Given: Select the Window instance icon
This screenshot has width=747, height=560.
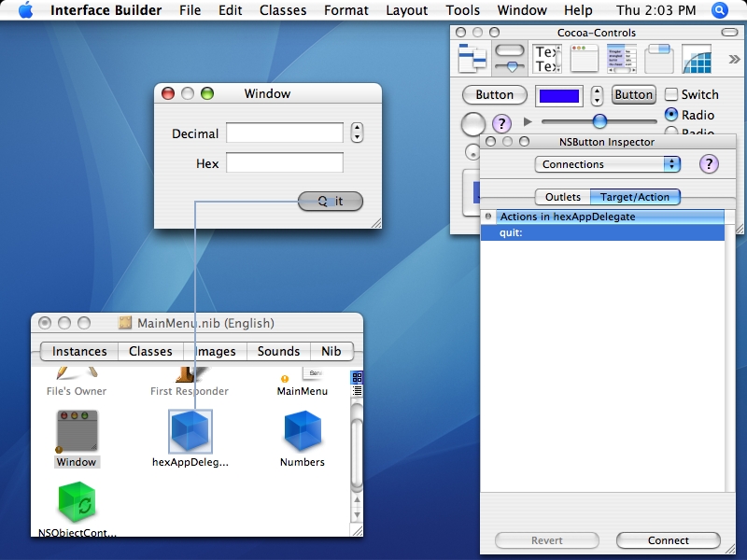Looking at the screenshot, I should (x=77, y=431).
